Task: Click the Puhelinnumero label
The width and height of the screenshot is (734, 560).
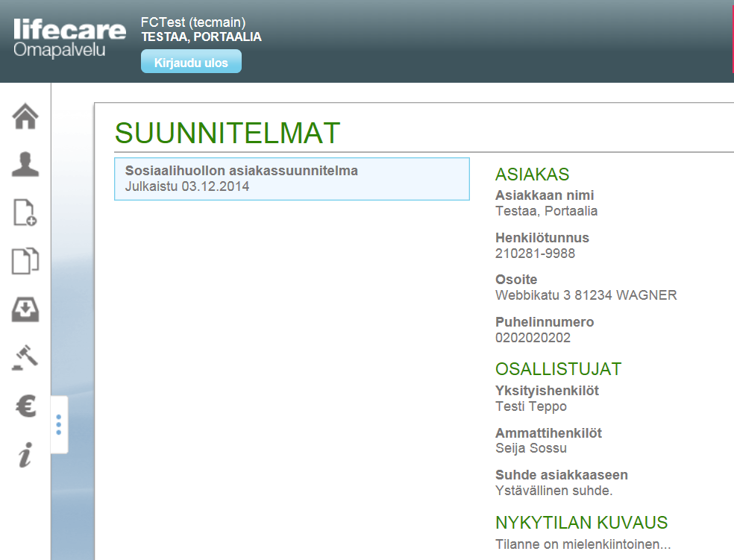Action: [x=545, y=322]
